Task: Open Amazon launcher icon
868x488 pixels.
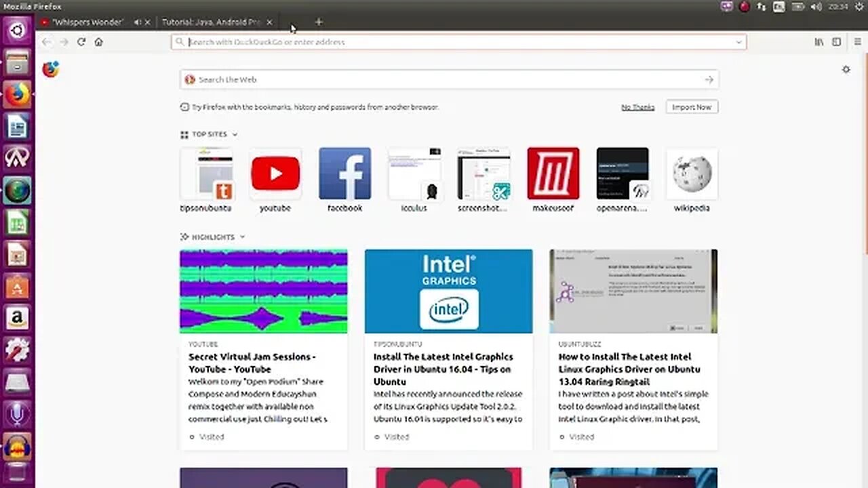Action: (17, 318)
